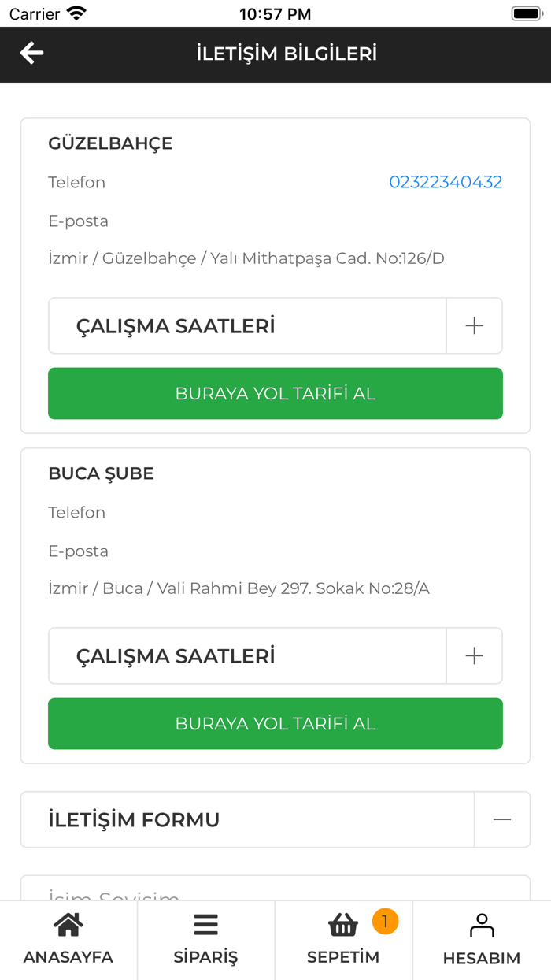Tap the Güzelbahçe address text
Image resolution: width=551 pixels, height=980 pixels.
point(246,258)
